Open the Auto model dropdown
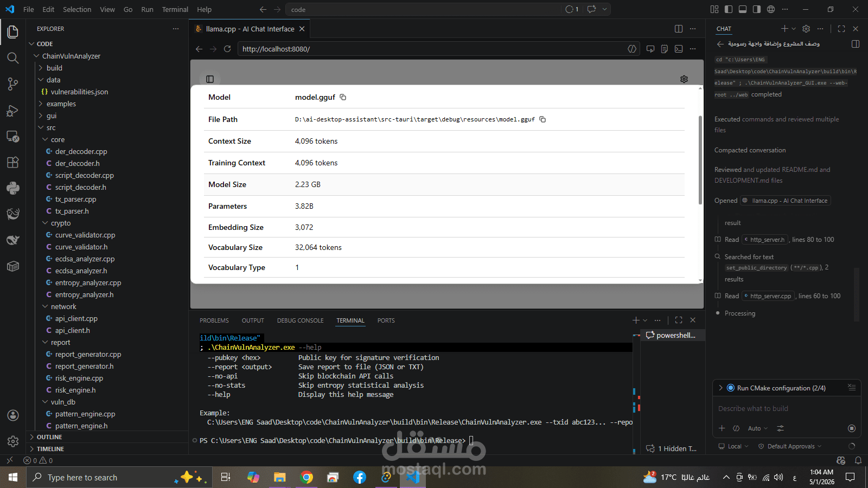Image resolution: width=868 pixels, height=488 pixels. click(758, 428)
